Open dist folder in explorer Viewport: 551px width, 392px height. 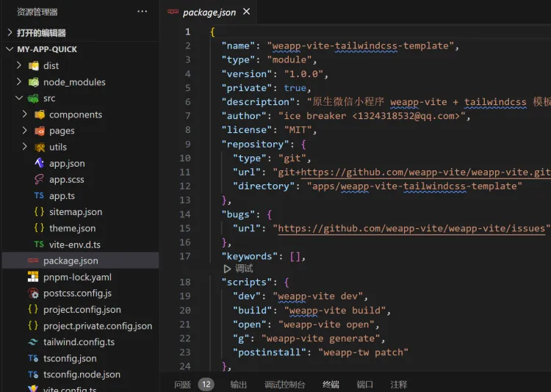pyautogui.click(x=51, y=65)
